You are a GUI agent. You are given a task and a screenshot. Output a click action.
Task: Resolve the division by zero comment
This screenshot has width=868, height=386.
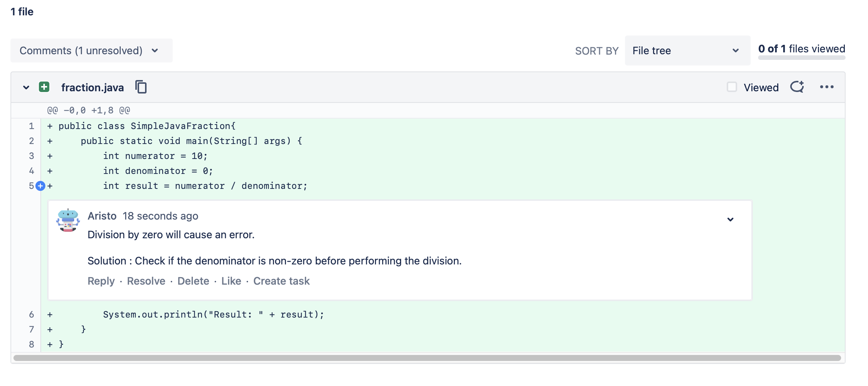146,281
